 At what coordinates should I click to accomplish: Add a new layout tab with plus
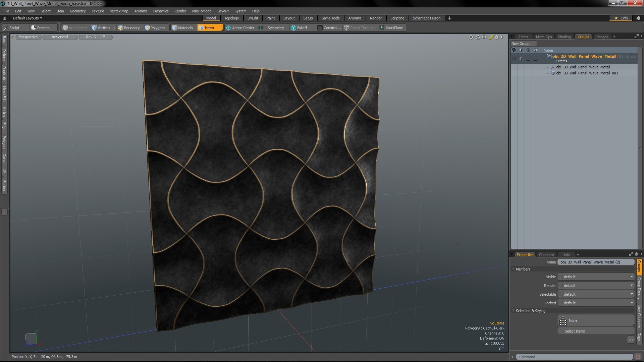click(x=450, y=18)
